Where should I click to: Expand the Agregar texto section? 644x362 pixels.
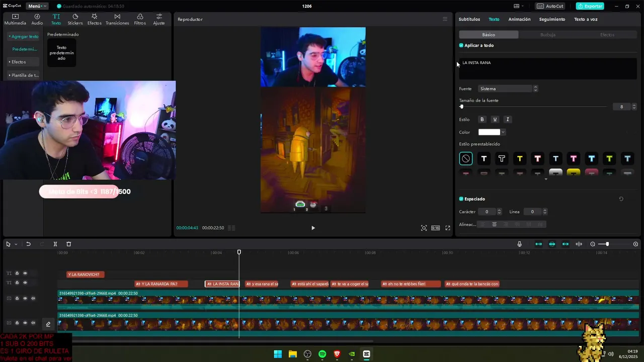pos(23,36)
